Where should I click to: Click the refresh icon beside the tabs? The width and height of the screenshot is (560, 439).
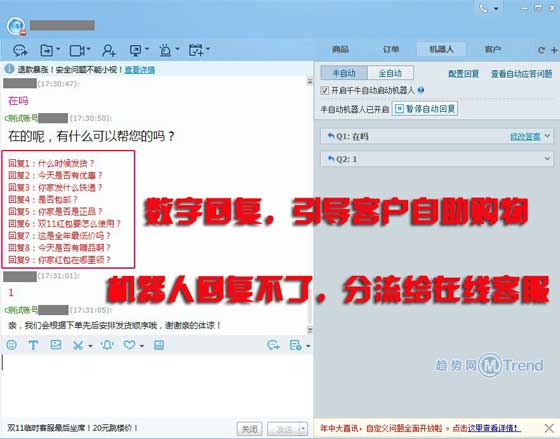pos(541,50)
